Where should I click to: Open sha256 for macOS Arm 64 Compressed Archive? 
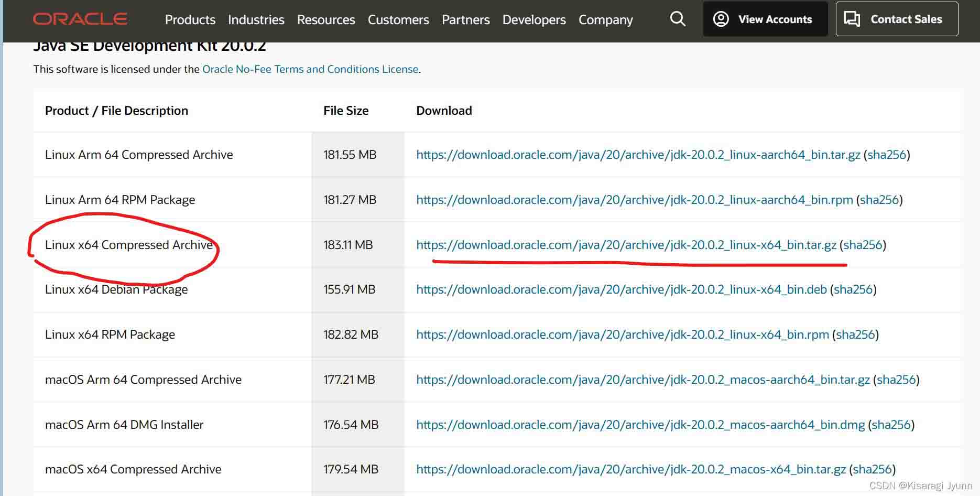[896, 380]
